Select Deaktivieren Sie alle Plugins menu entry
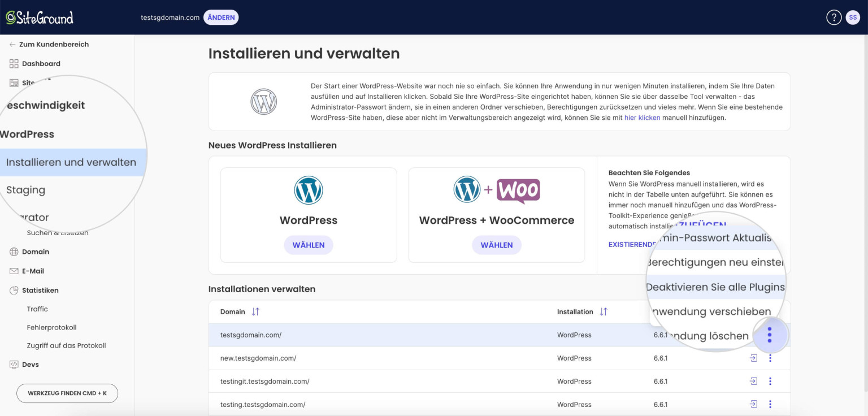868x416 pixels. pyautogui.click(x=715, y=287)
